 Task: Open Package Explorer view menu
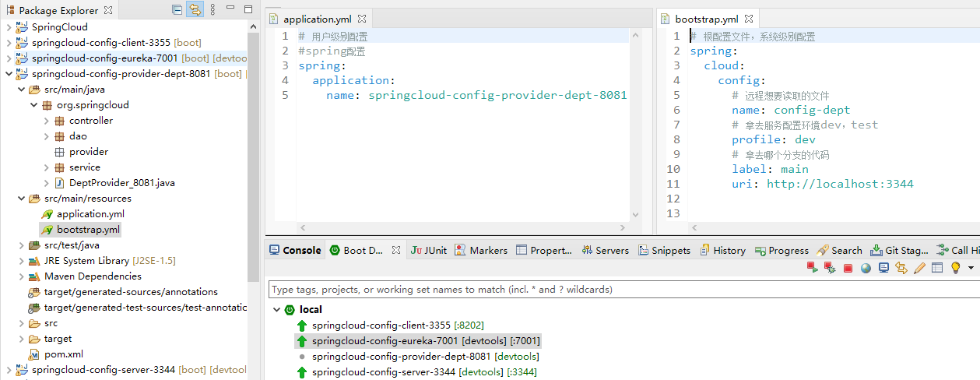pos(213,10)
